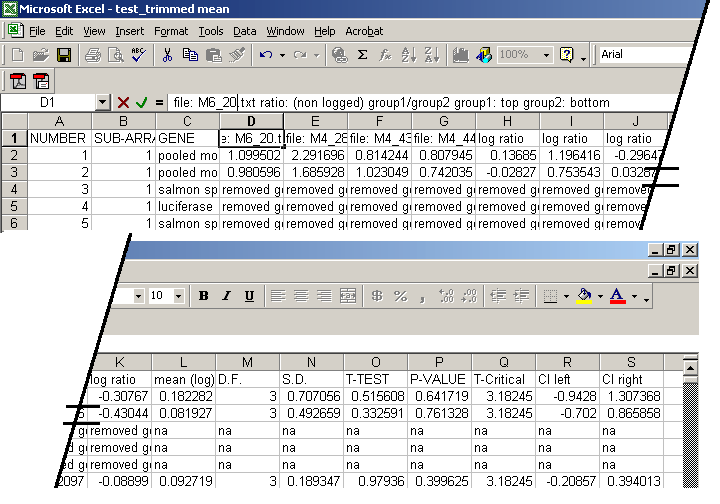Screen dimensions: 720x504
Task: Click inside the formula bar text
Action: (x=391, y=102)
